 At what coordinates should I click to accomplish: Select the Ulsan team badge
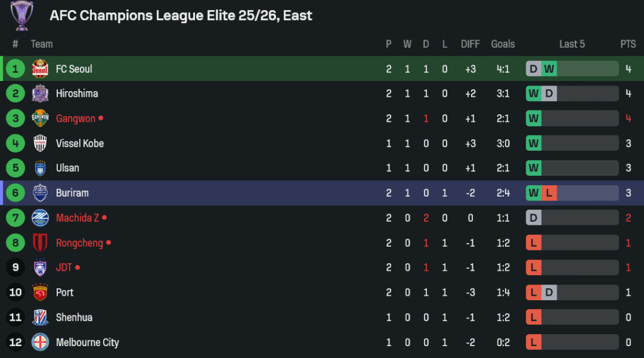pos(40,168)
